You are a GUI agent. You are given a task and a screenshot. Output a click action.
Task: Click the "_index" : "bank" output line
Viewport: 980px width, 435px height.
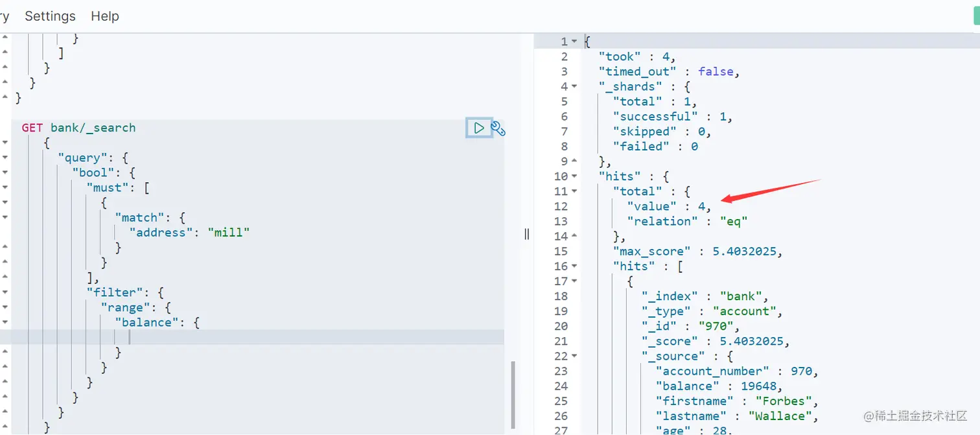tap(705, 296)
